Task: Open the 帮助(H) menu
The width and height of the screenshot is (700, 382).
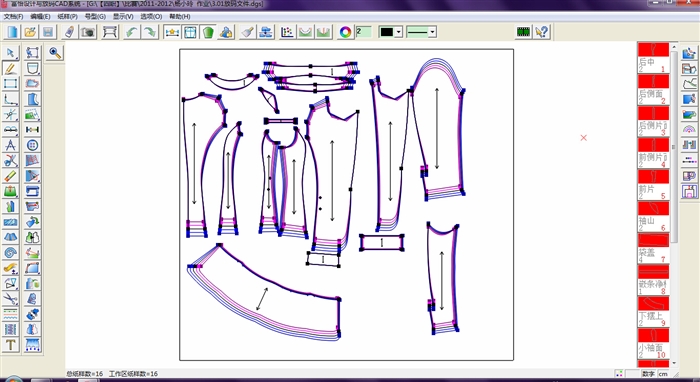Action: click(x=180, y=17)
